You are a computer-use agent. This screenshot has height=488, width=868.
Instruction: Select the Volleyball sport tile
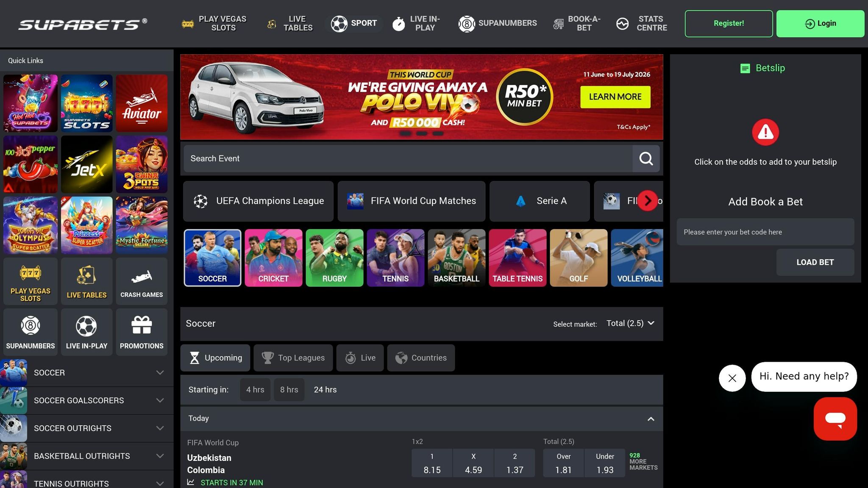tap(637, 258)
